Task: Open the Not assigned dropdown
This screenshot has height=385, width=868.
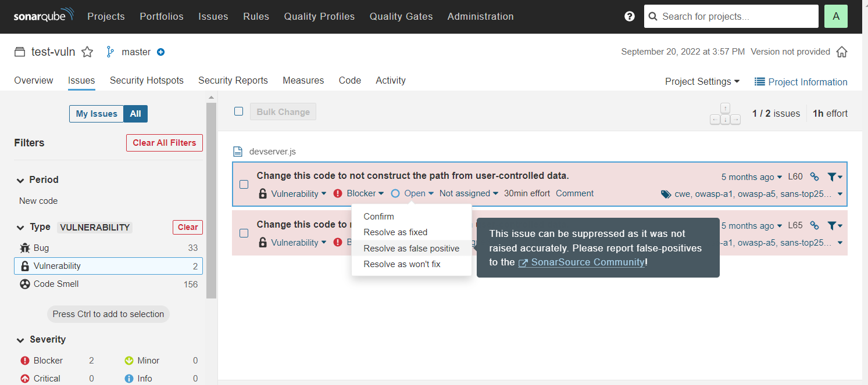Action: 468,193
